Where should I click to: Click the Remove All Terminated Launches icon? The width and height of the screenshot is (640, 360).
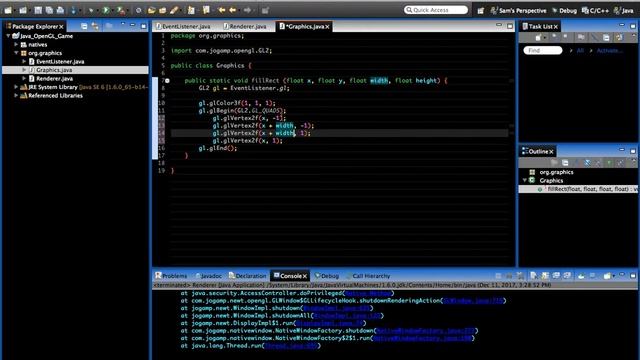(x=520, y=276)
